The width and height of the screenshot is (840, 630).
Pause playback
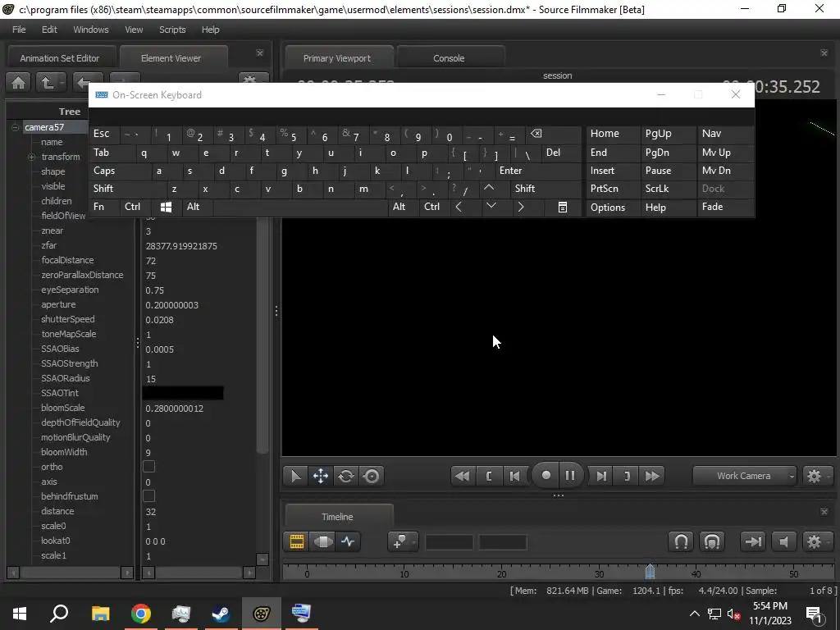(570, 475)
